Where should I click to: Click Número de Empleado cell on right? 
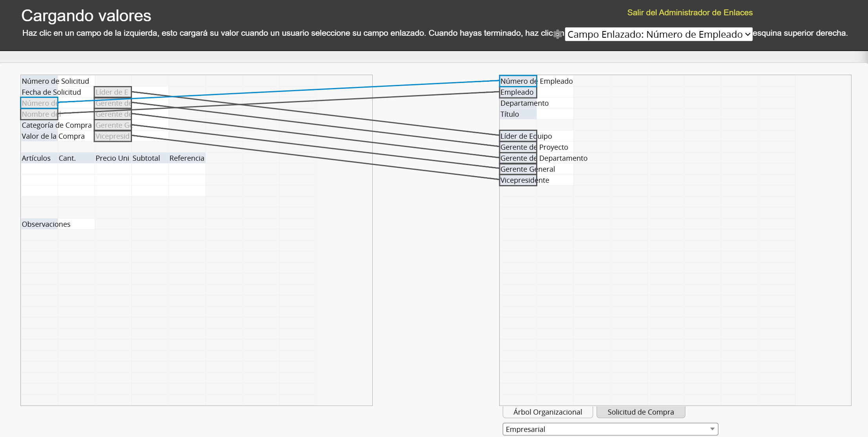[x=518, y=81]
